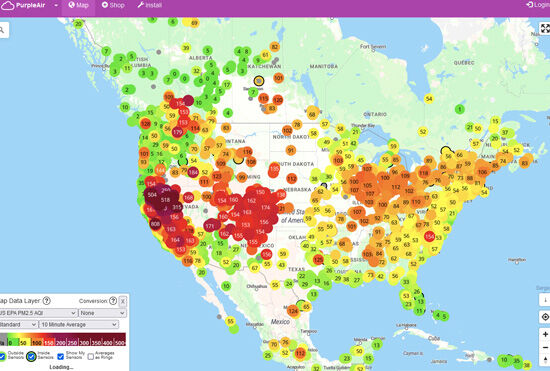The width and height of the screenshot is (550, 371).
Task: Select the 69 sensor marker
Action: (x=194, y=23)
